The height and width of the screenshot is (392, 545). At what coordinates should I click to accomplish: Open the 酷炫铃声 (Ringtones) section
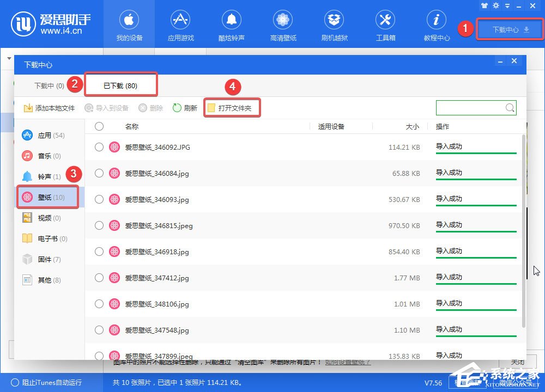coord(231,24)
